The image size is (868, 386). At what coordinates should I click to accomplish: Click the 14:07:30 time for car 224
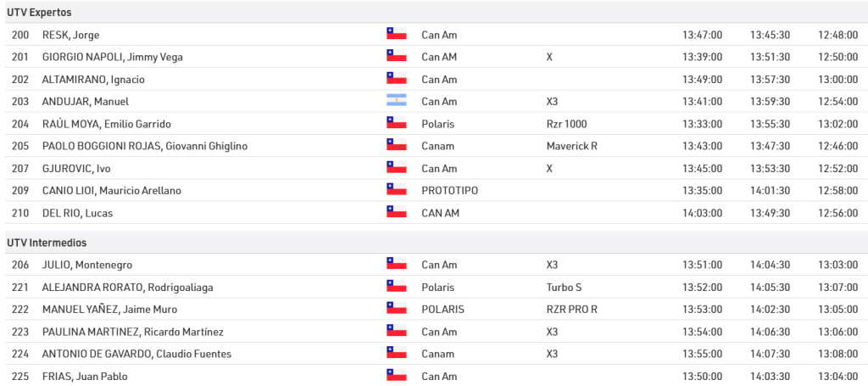tap(770, 354)
